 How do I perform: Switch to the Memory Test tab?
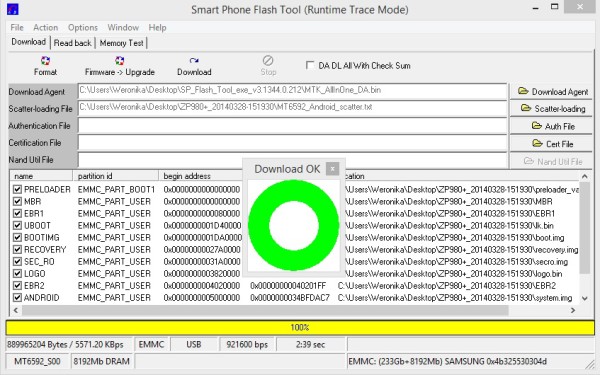pos(121,43)
